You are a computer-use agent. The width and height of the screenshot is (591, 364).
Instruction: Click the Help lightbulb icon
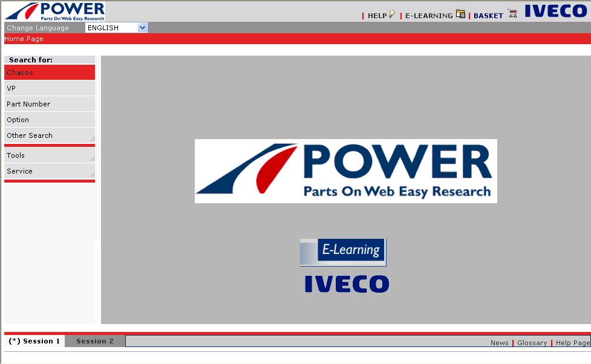coord(391,14)
